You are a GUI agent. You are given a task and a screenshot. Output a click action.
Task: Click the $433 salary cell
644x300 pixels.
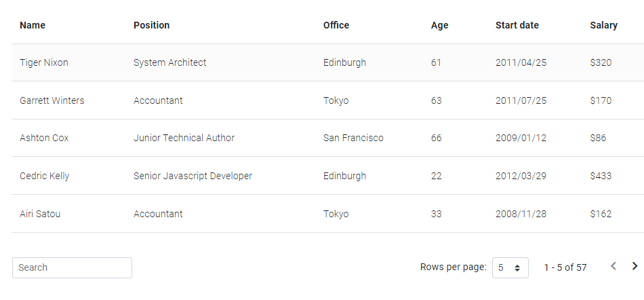pyautogui.click(x=601, y=176)
